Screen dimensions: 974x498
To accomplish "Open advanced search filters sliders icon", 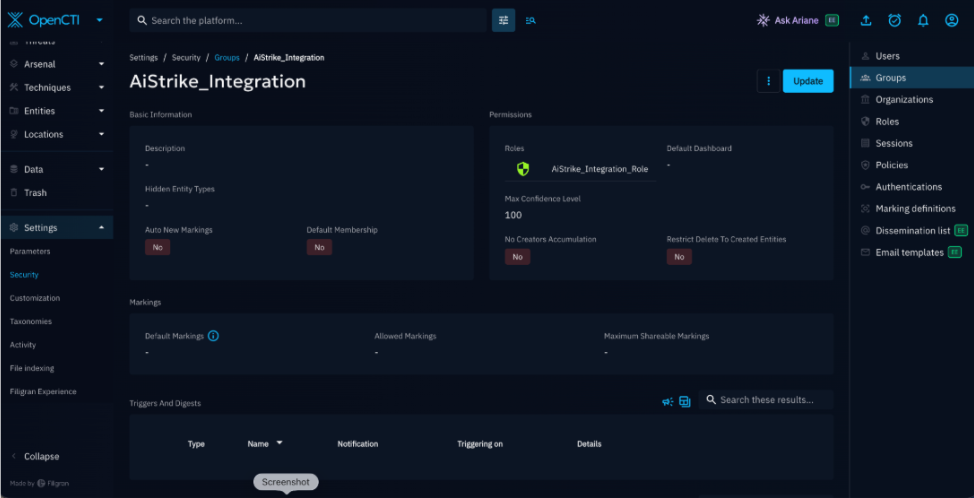I will (503, 20).
